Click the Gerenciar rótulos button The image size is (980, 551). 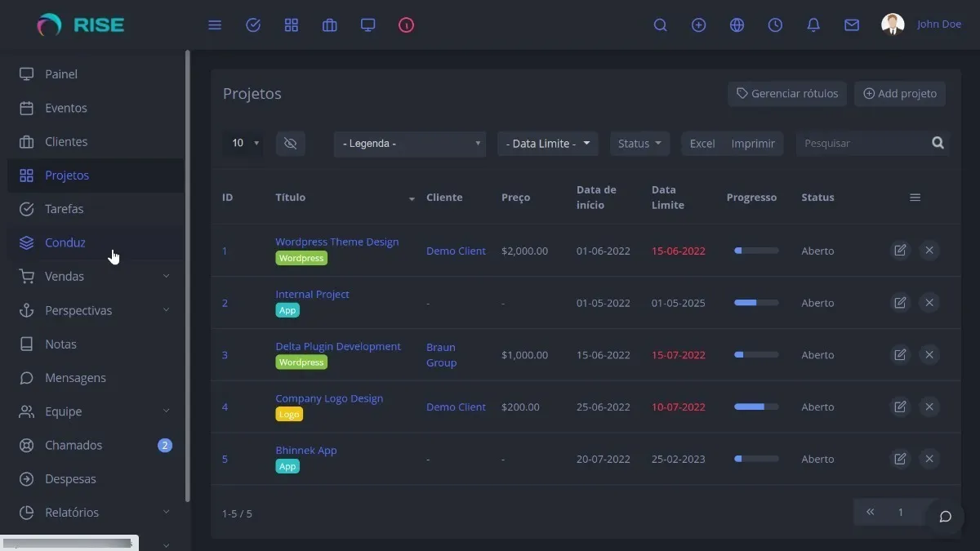pyautogui.click(x=787, y=94)
